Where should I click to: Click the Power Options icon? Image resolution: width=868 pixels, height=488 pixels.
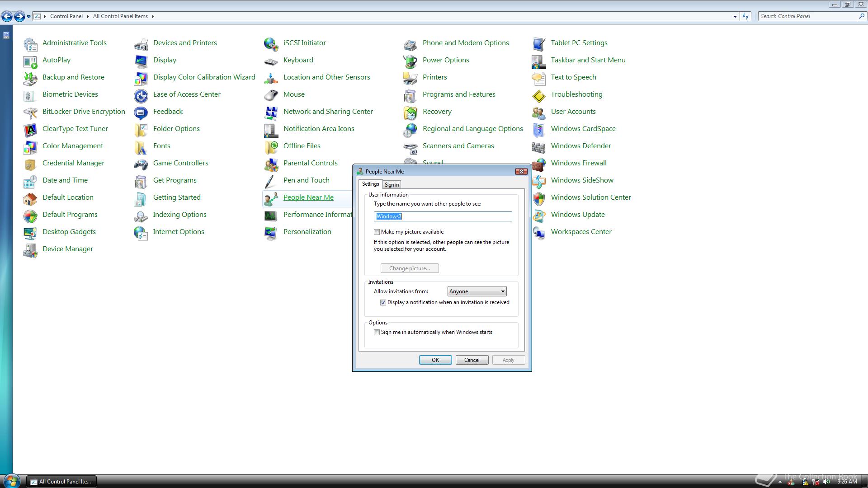pyautogui.click(x=410, y=61)
